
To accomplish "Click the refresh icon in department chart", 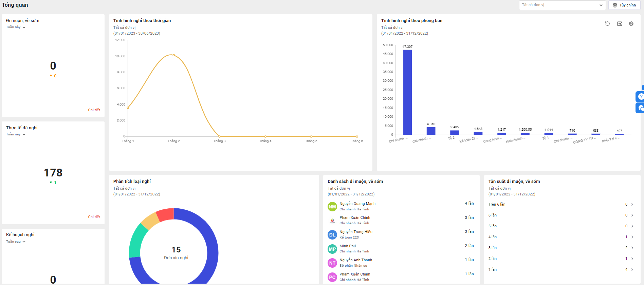I will (x=607, y=24).
